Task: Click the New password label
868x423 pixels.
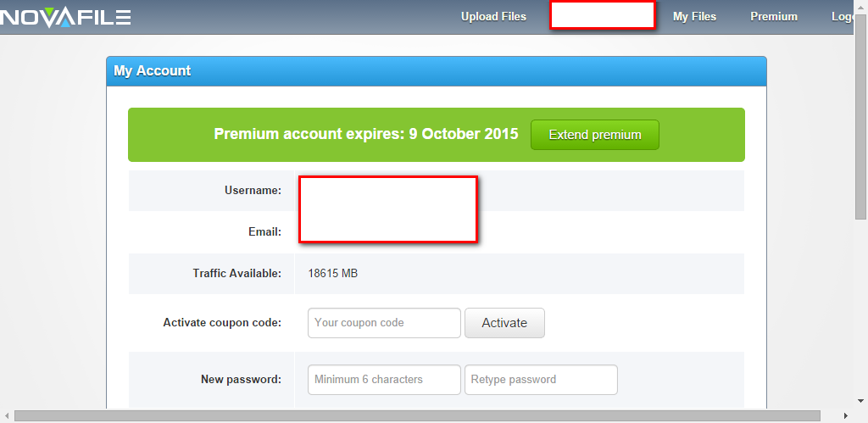Action: point(241,380)
